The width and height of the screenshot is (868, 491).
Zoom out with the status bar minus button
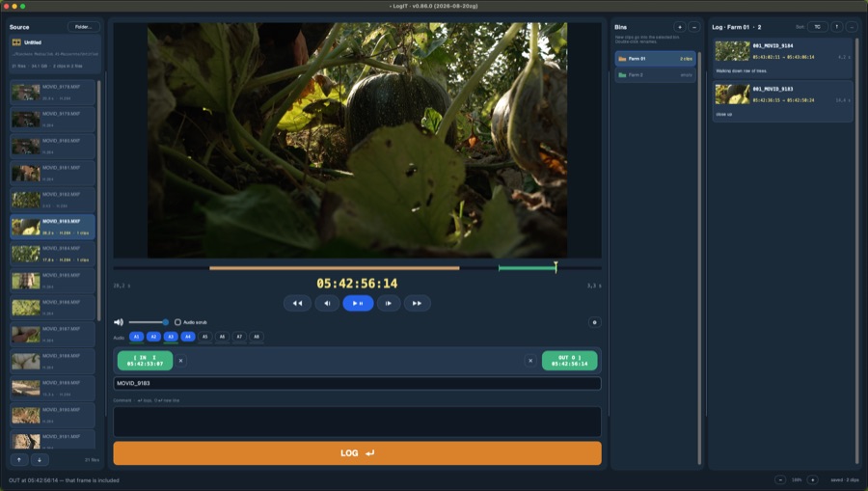[780, 480]
